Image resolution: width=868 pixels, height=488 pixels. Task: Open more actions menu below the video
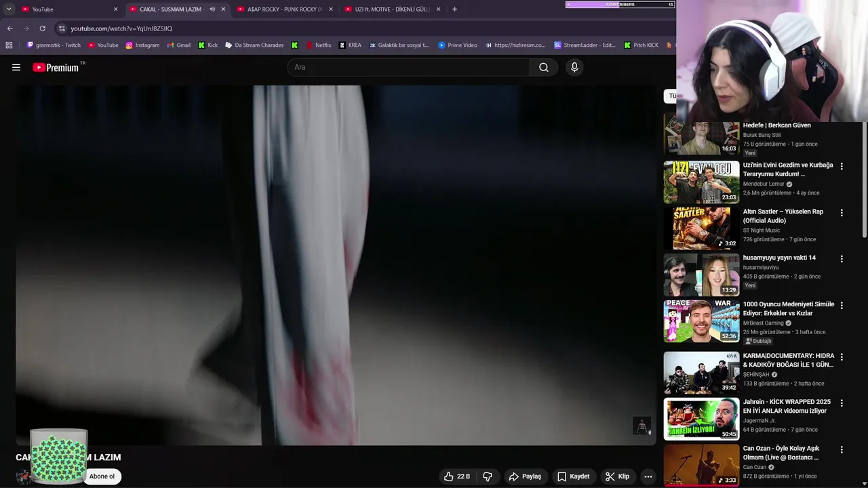pyautogui.click(x=648, y=476)
